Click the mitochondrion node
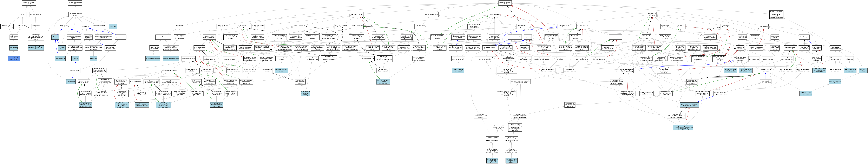Viewport: 868px width, 164px height. pyautogui.click(x=60, y=59)
